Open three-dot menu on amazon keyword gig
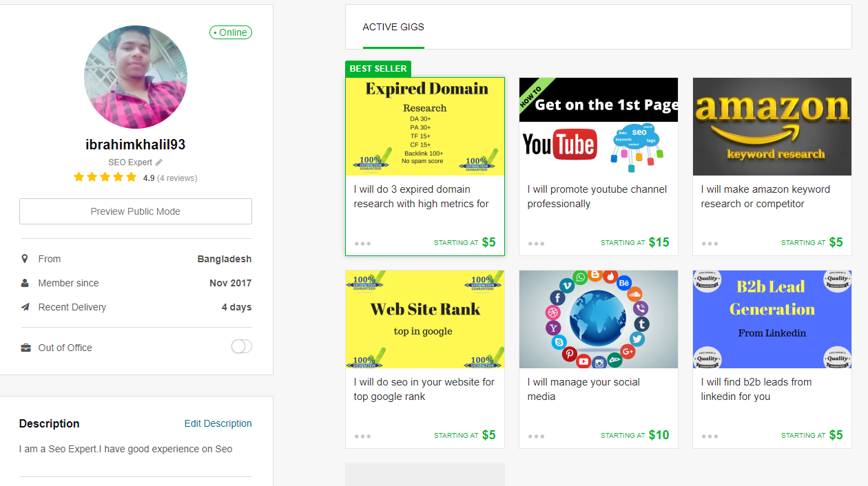 pyautogui.click(x=710, y=243)
